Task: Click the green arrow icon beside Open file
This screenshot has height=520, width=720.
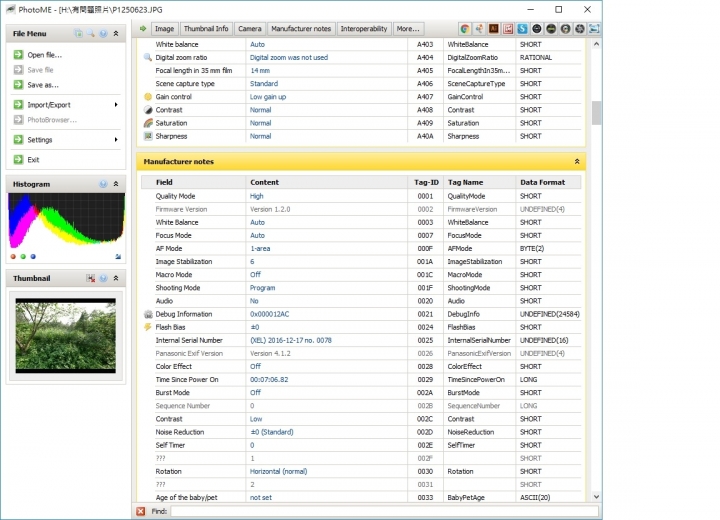Action: coord(18,55)
